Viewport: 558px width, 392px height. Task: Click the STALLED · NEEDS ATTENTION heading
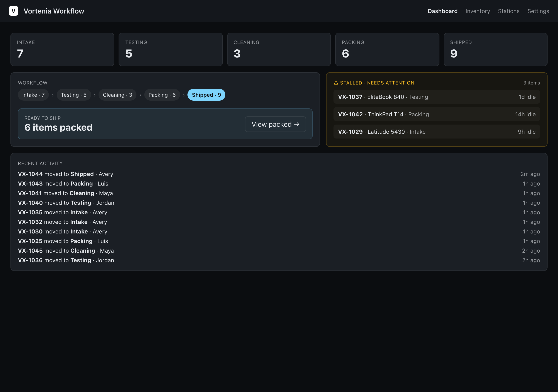377,83
